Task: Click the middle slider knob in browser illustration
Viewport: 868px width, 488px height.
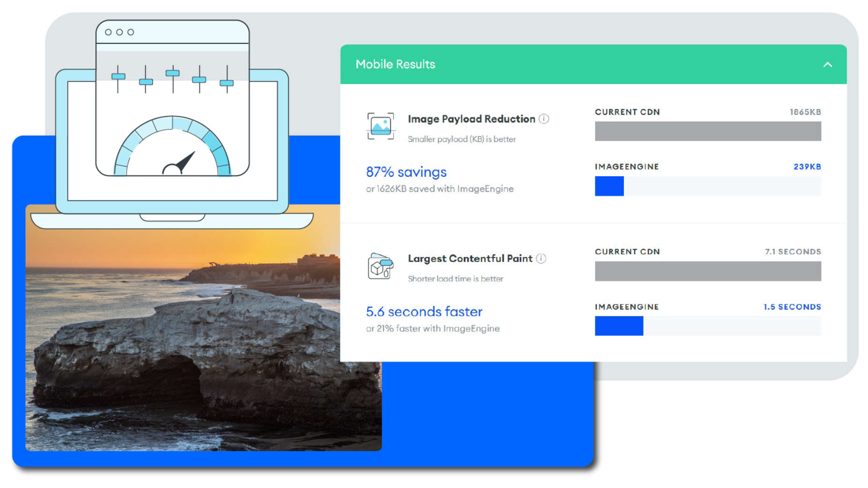Action: pos(173,73)
